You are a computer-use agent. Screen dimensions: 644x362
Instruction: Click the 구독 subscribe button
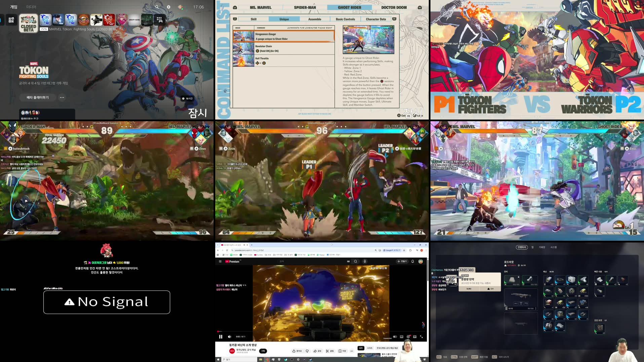pyautogui.click(x=264, y=351)
